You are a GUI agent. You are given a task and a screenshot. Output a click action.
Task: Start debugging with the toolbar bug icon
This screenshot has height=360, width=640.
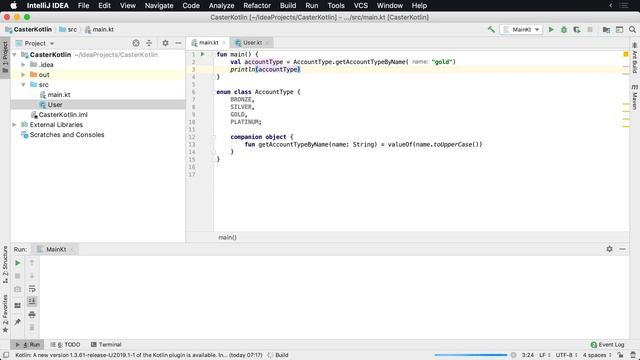pyautogui.click(x=564, y=29)
